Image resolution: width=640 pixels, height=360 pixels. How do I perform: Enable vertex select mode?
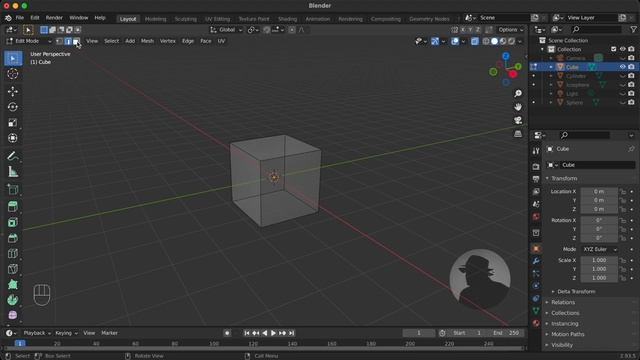60,41
